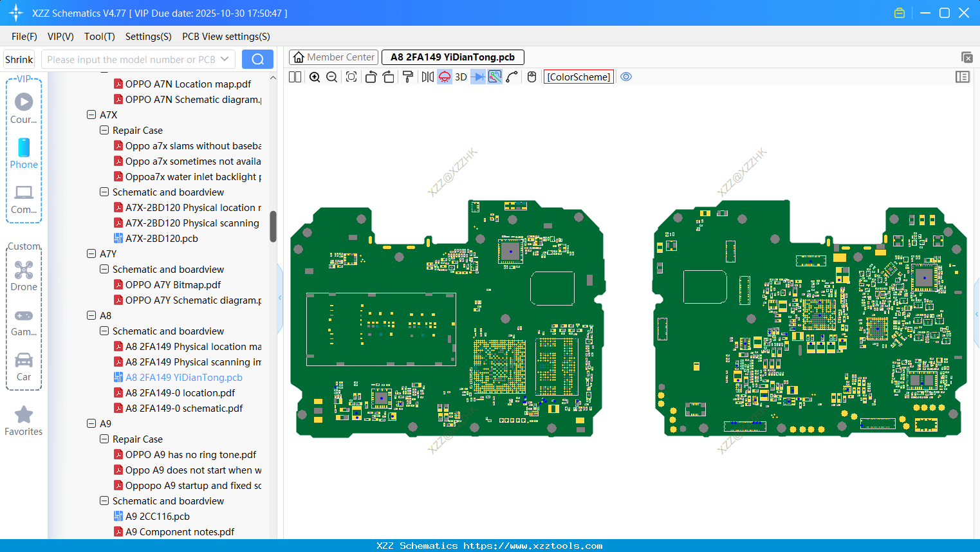
Task: Click the mirror flip board icon
Action: (x=427, y=77)
